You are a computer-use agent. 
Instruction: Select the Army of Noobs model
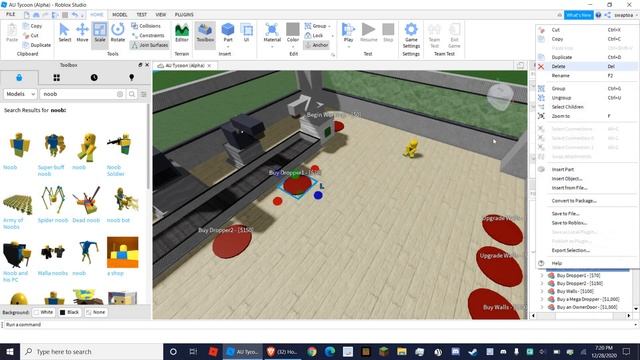click(17, 207)
